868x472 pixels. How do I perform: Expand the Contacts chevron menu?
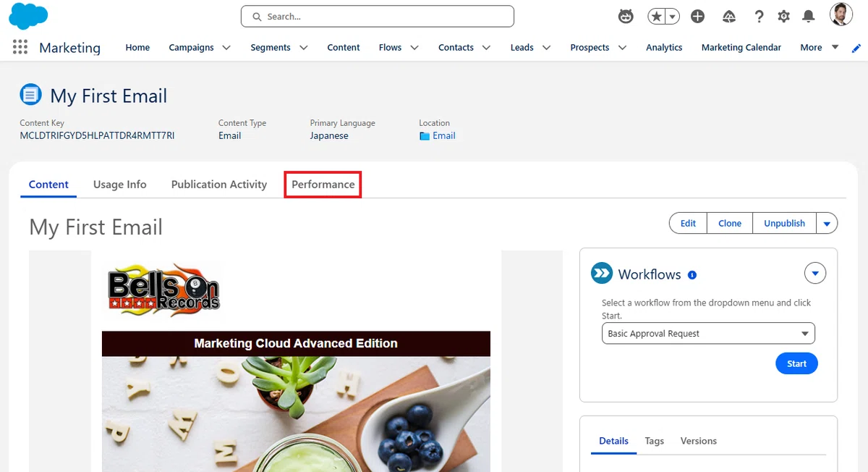click(486, 48)
